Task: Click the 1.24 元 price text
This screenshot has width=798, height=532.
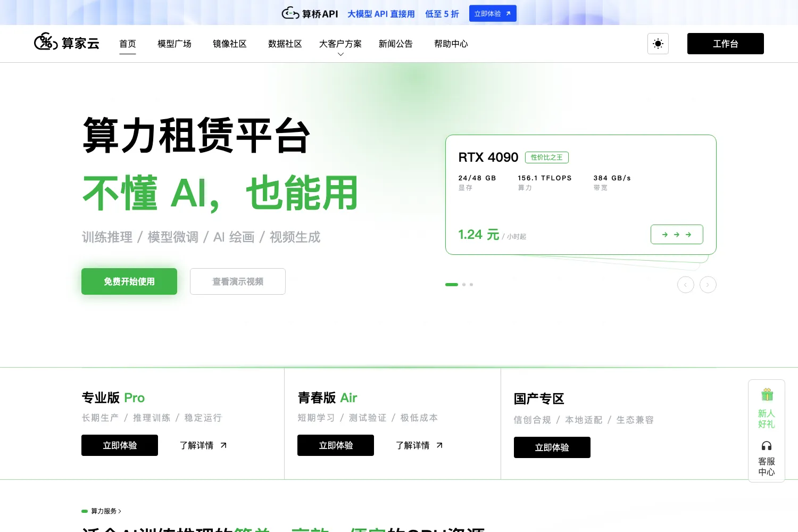Action: [x=479, y=235]
